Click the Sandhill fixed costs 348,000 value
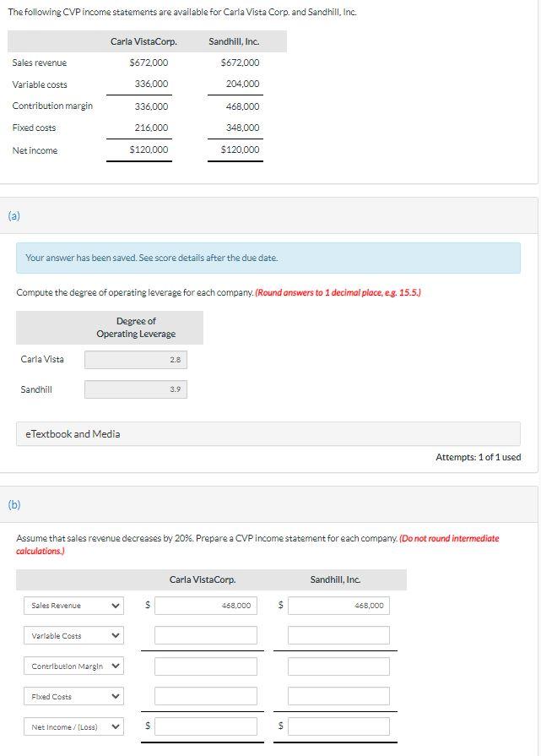The width and height of the screenshot is (541, 756). tap(243, 128)
